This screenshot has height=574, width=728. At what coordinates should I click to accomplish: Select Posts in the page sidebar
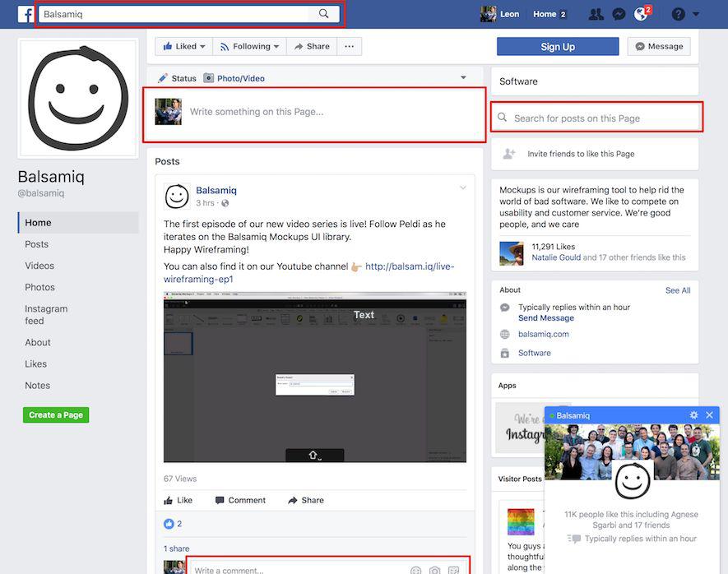pyautogui.click(x=37, y=244)
